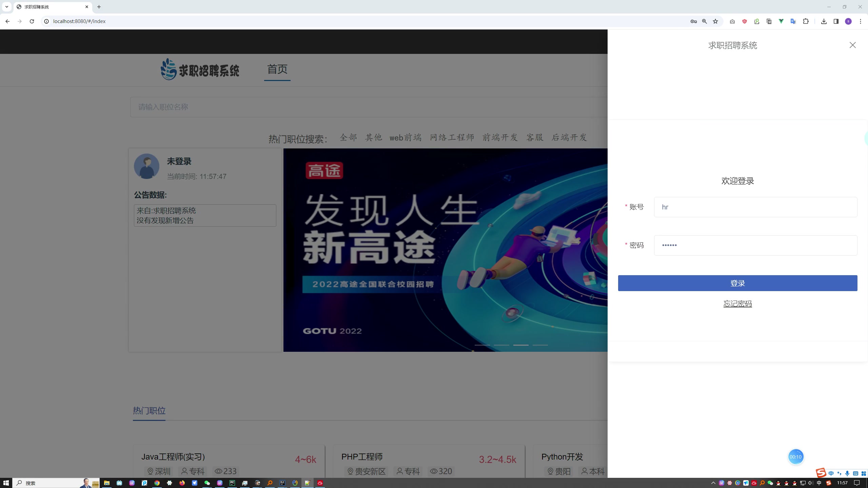Submit the blue 登录 login button
The height and width of the screenshot is (488, 868).
[x=737, y=283]
